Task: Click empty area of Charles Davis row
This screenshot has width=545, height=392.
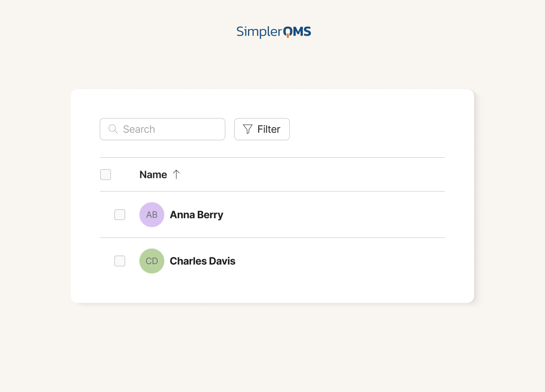Action: pos(338,261)
